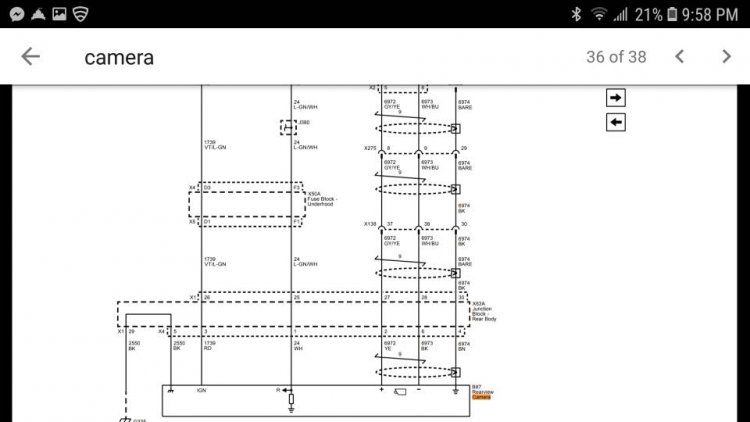Tap the Wi-Fi signal status icon
Viewport: 750px width, 422px height.
pyautogui.click(x=598, y=14)
